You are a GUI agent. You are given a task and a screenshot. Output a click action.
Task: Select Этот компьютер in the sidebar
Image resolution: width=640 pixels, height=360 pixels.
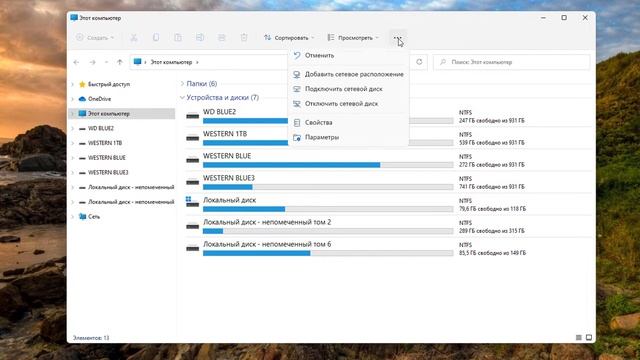(x=109, y=113)
